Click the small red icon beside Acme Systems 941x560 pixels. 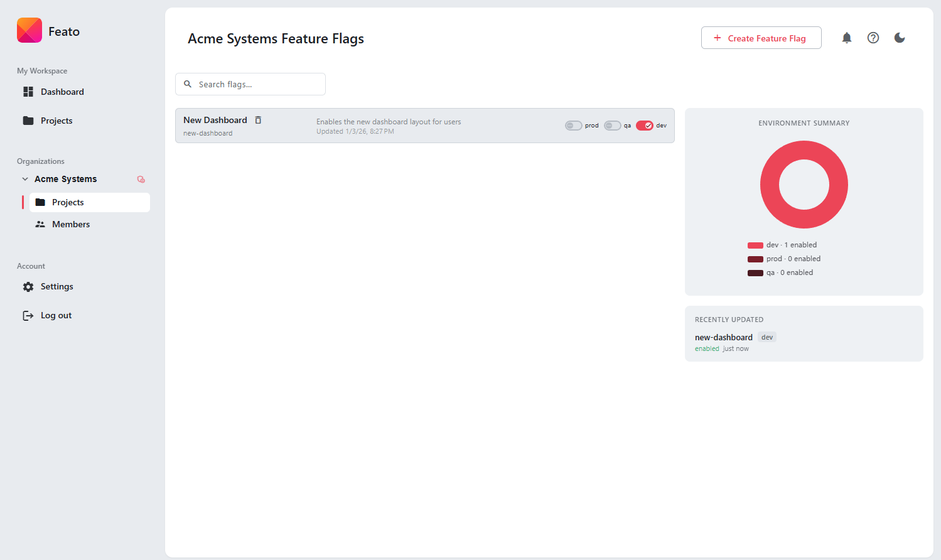(141, 179)
